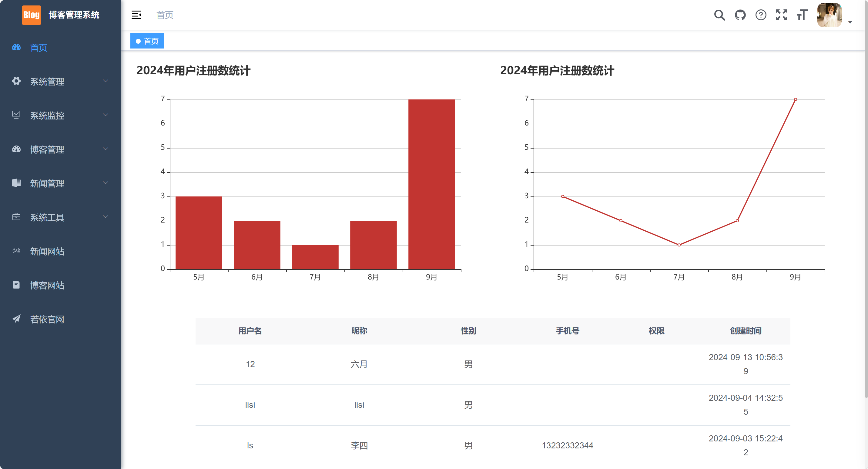Click the 首页 breadcrumb link
Viewport: 868px width, 469px height.
[165, 15]
